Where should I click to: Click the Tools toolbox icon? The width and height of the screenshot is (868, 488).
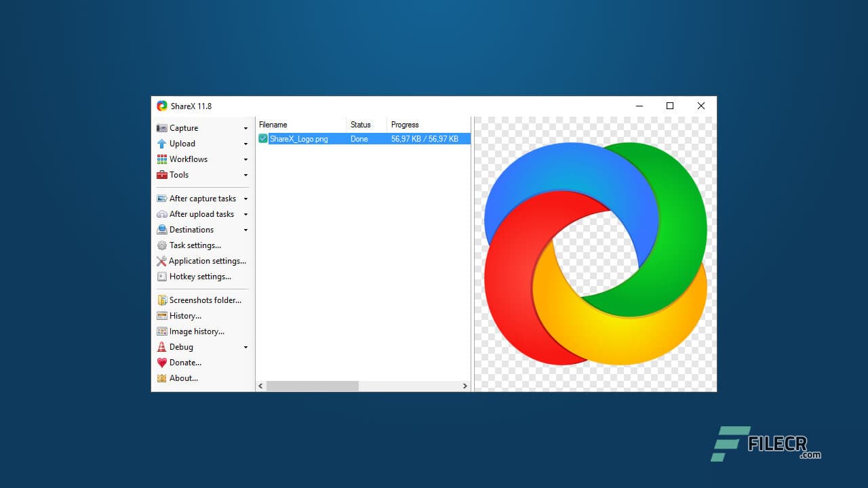[162, 174]
